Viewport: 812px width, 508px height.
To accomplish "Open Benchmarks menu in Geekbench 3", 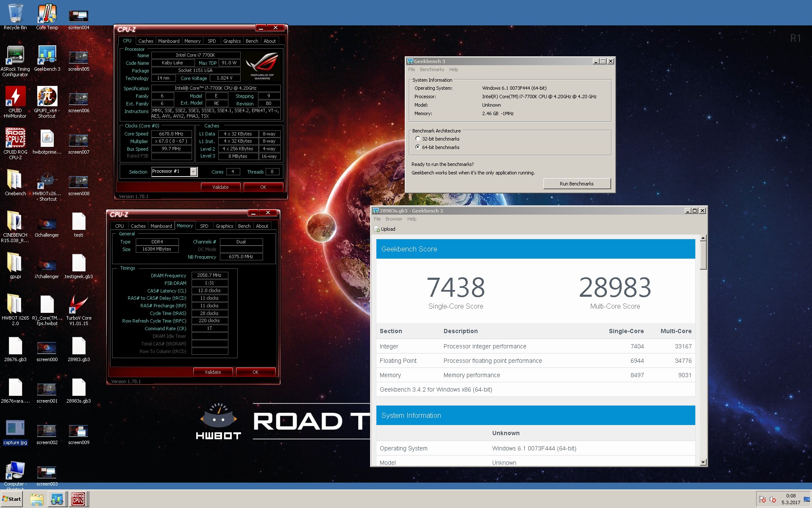I will click(x=432, y=69).
